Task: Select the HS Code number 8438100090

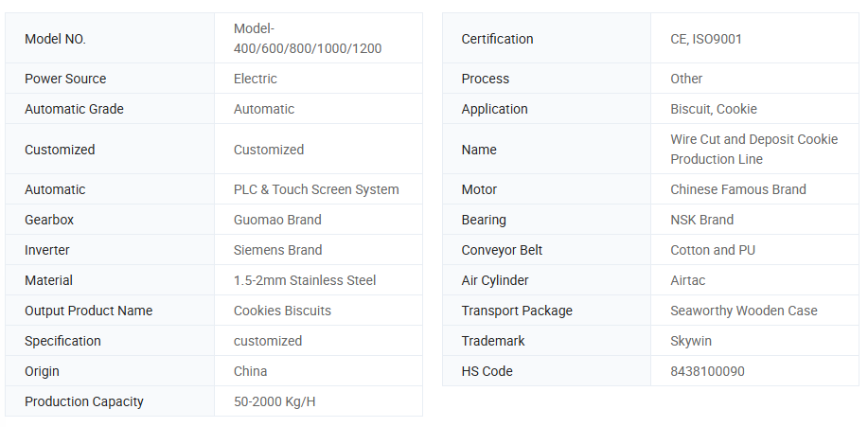Action: pos(707,371)
